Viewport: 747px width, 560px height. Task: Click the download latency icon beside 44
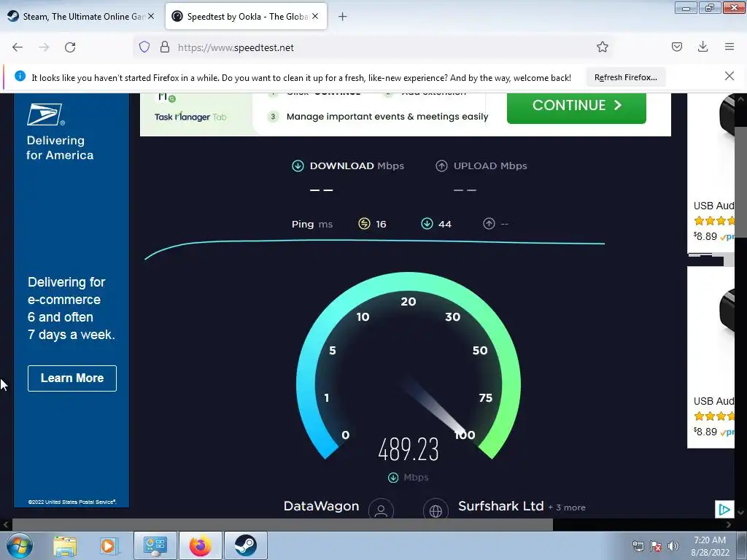click(x=427, y=224)
